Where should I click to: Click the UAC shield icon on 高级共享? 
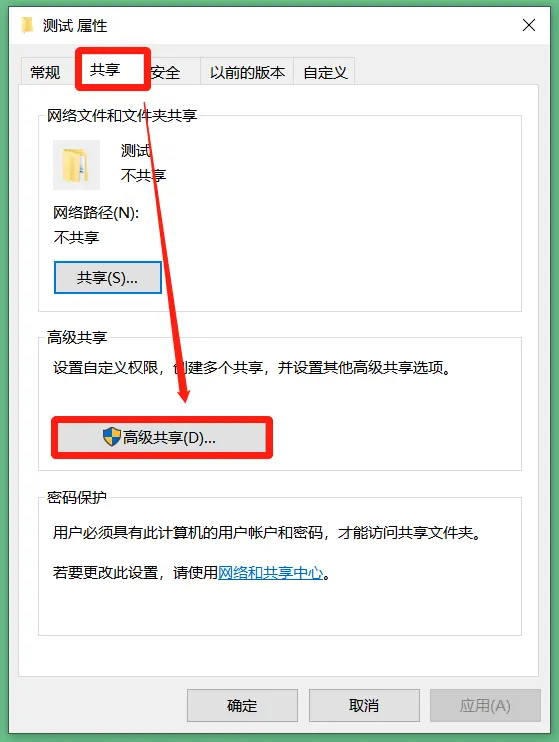click(x=112, y=437)
